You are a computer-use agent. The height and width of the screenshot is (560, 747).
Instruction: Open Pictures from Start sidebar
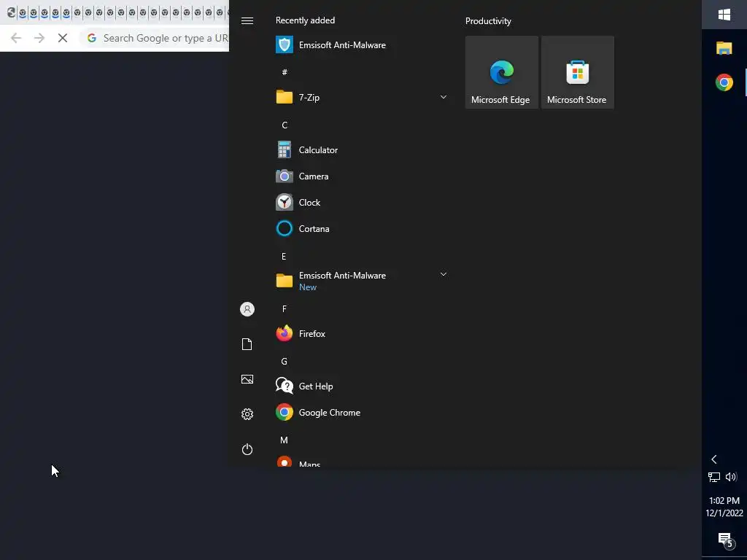(x=247, y=379)
